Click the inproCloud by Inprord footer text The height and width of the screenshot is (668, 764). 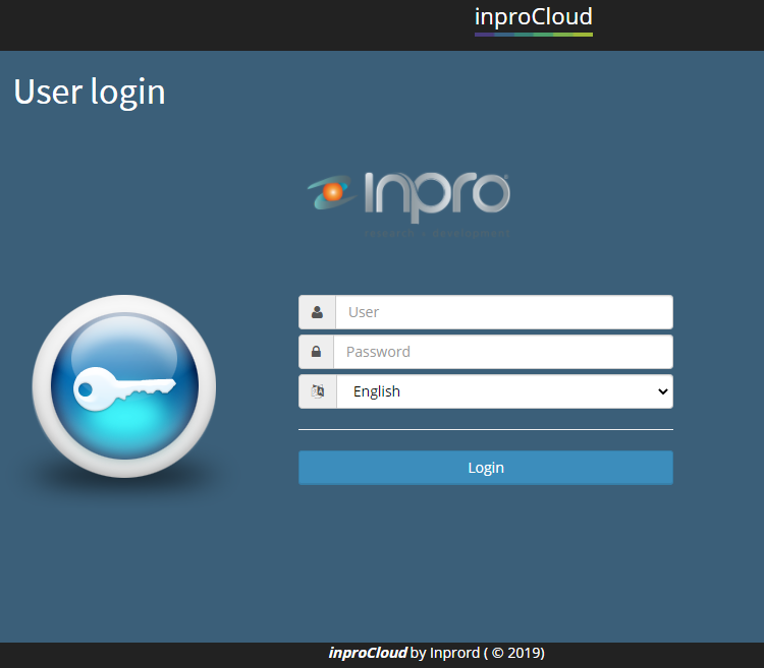pyautogui.click(x=437, y=653)
